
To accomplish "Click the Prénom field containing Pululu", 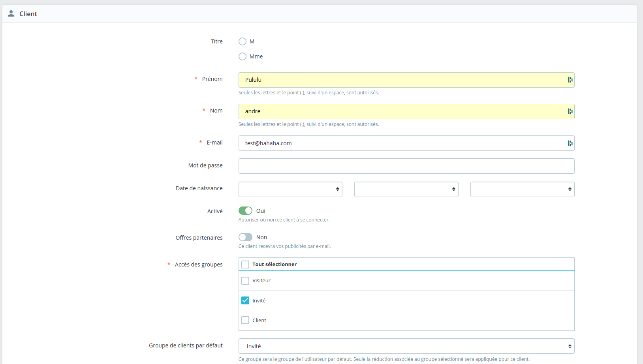I will (x=395, y=79).
